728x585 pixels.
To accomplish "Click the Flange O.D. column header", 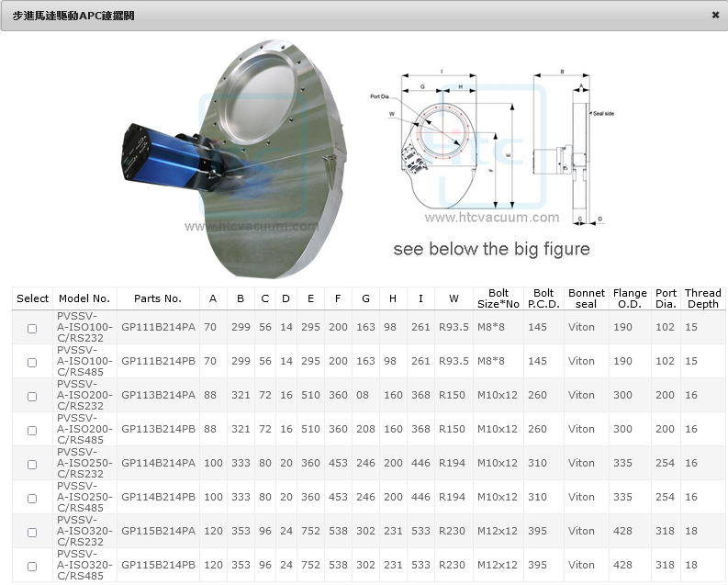I will click(x=630, y=298).
